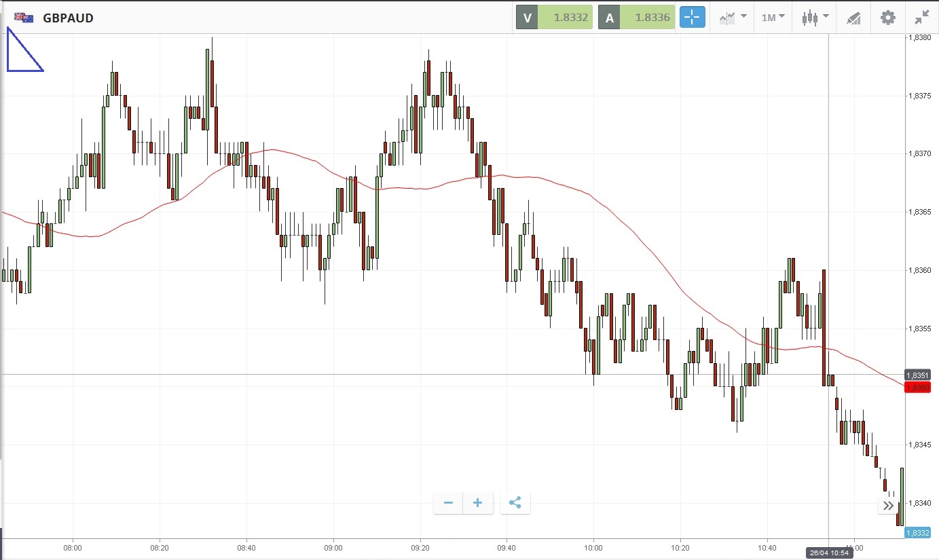939x560 pixels.
Task: Share the chart using the share icon
Action: pos(515,503)
